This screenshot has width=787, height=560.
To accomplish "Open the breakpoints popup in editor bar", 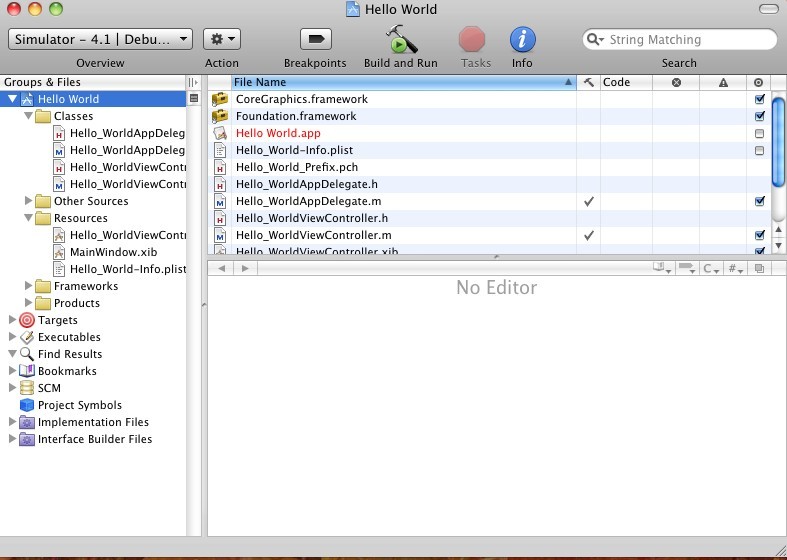I will (686, 268).
